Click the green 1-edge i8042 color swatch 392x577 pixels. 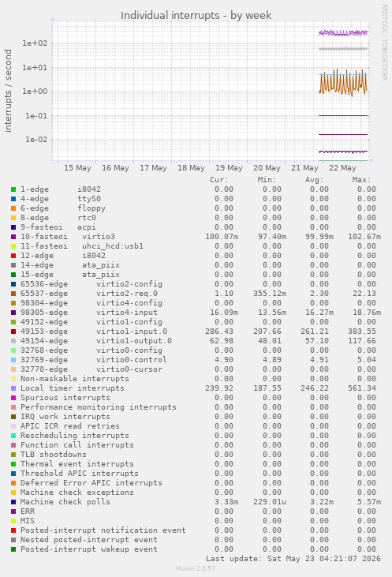[x=13, y=189]
